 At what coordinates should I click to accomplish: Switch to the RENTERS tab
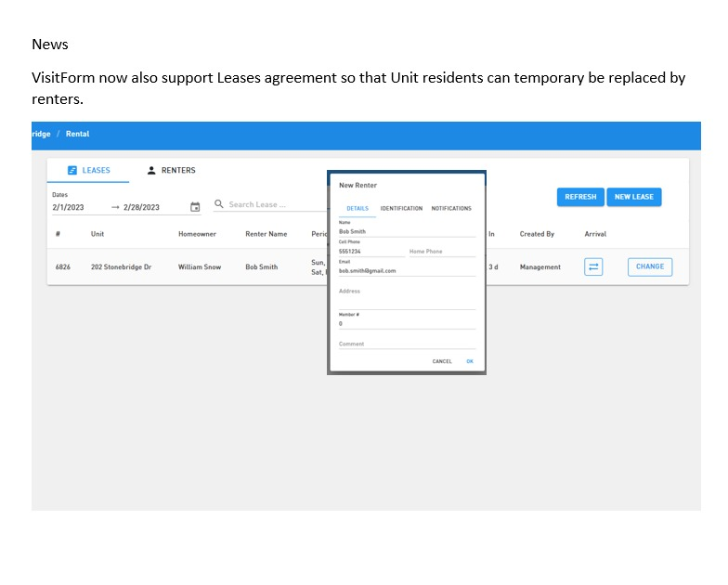(171, 171)
